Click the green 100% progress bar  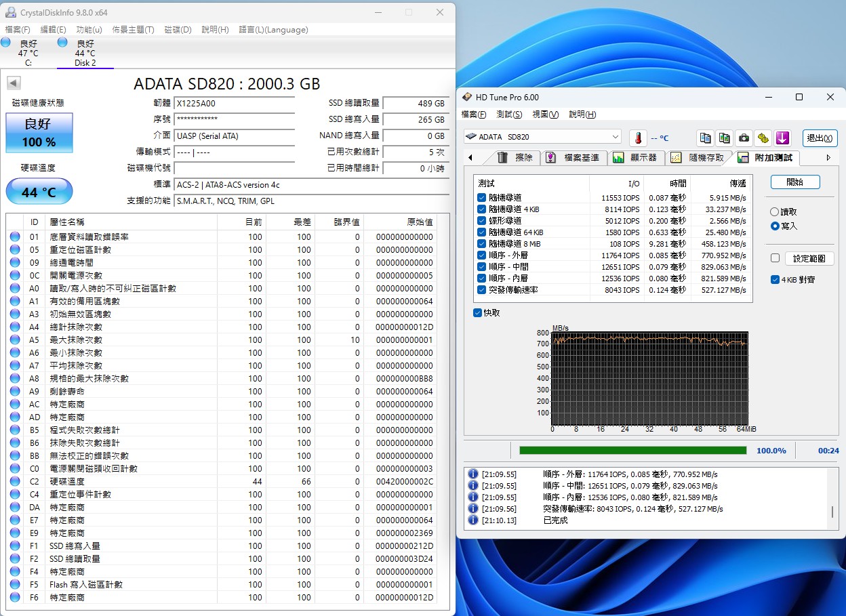(632, 450)
